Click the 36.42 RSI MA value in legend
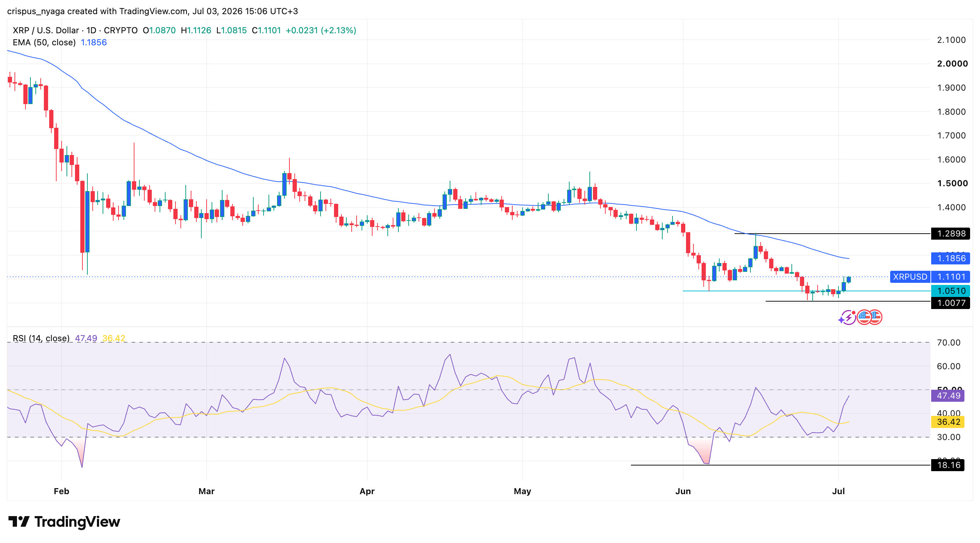 pos(114,338)
